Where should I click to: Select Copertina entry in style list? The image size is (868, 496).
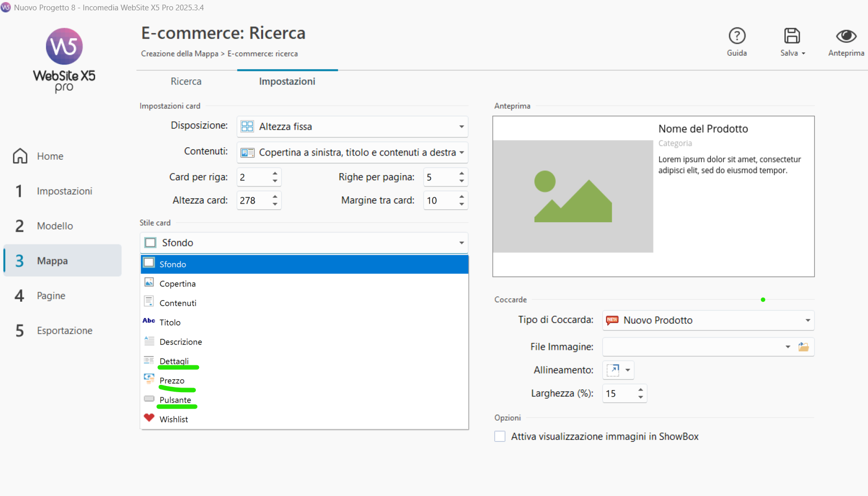tap(177, 284)
